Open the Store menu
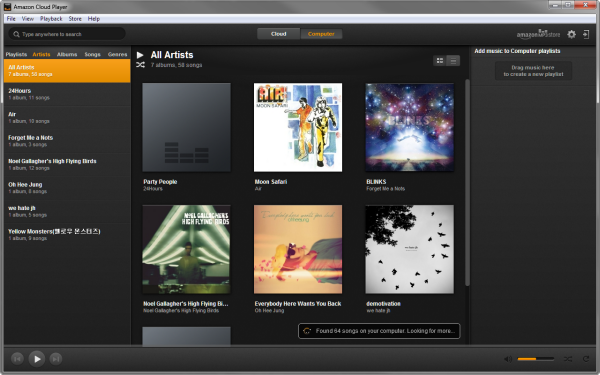 (x=75, y=19)
